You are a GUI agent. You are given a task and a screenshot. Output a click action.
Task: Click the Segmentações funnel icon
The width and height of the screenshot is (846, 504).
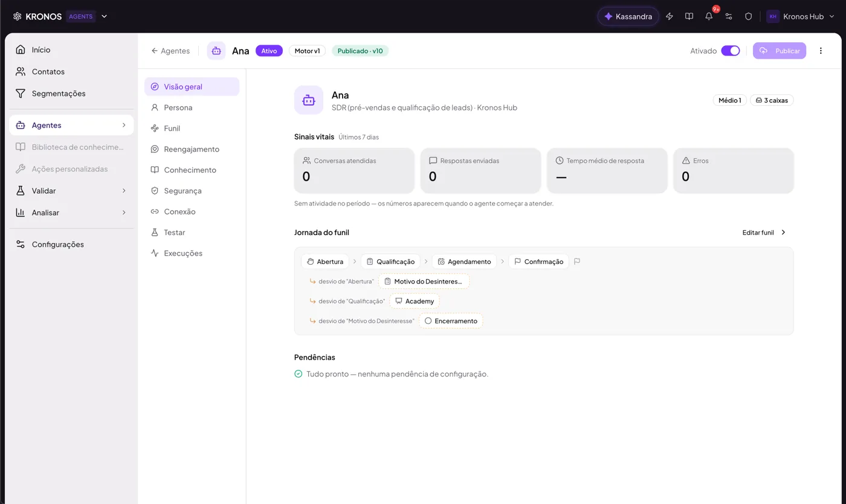coord(21,94)
